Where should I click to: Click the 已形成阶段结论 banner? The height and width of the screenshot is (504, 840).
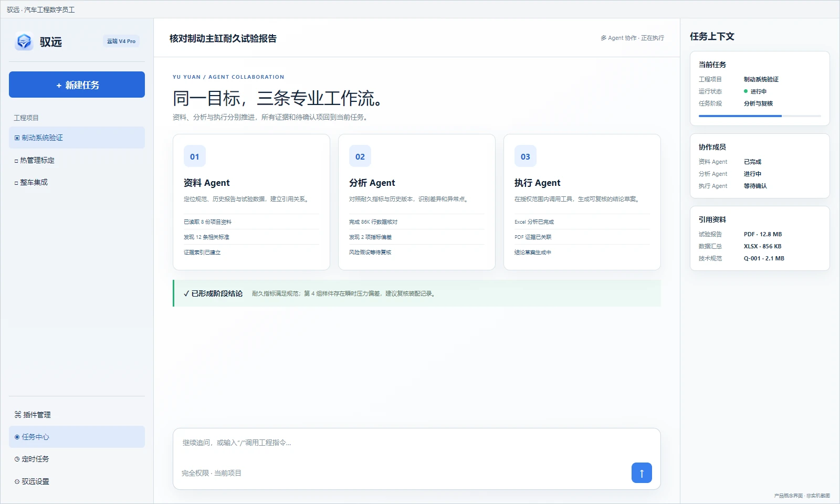(417, 293)
